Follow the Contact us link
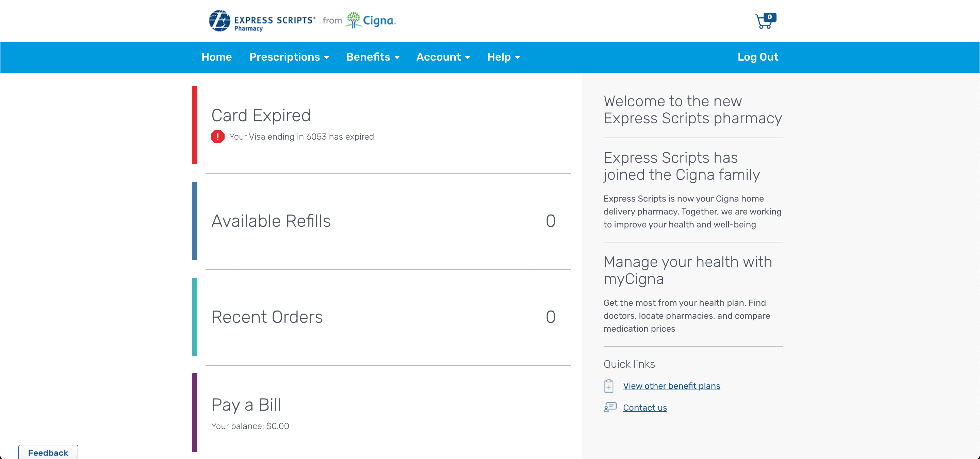Viewport: 980px width, 459px height. 644,408
